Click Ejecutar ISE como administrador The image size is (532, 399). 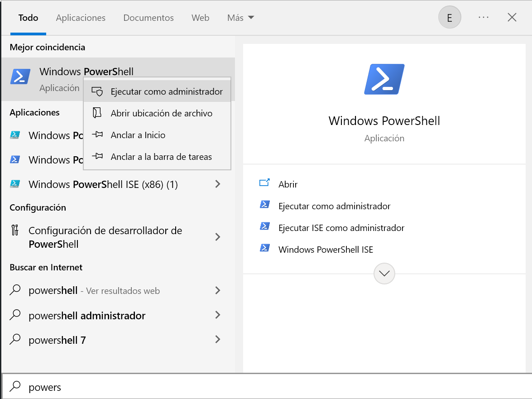pos(341,228)
